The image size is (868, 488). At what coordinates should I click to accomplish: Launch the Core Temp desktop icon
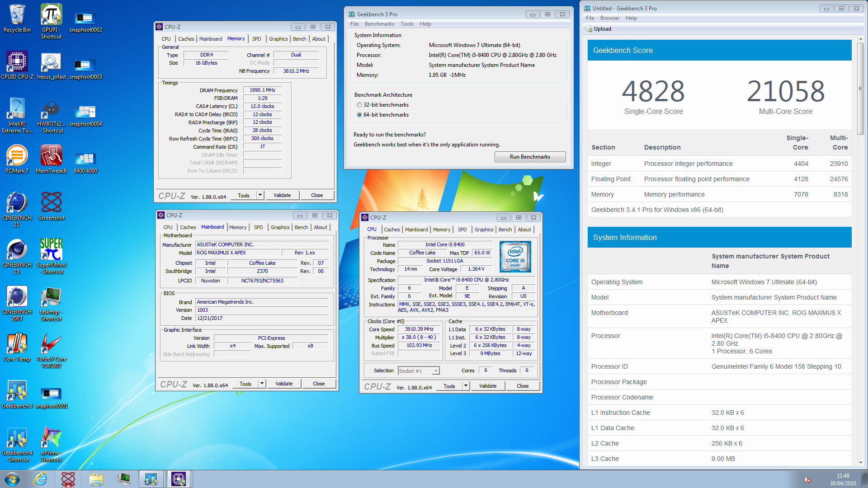17,347
